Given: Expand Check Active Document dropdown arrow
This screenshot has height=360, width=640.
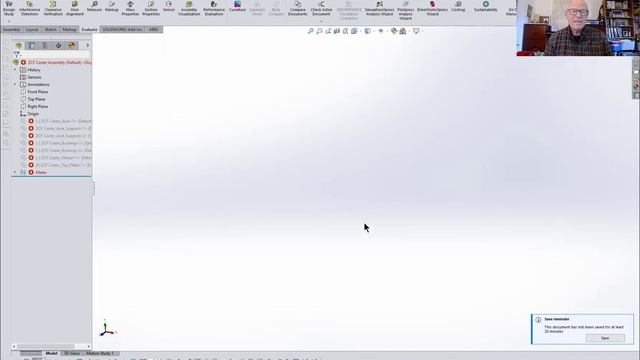Looking at the screenshot, I should 321,21.
